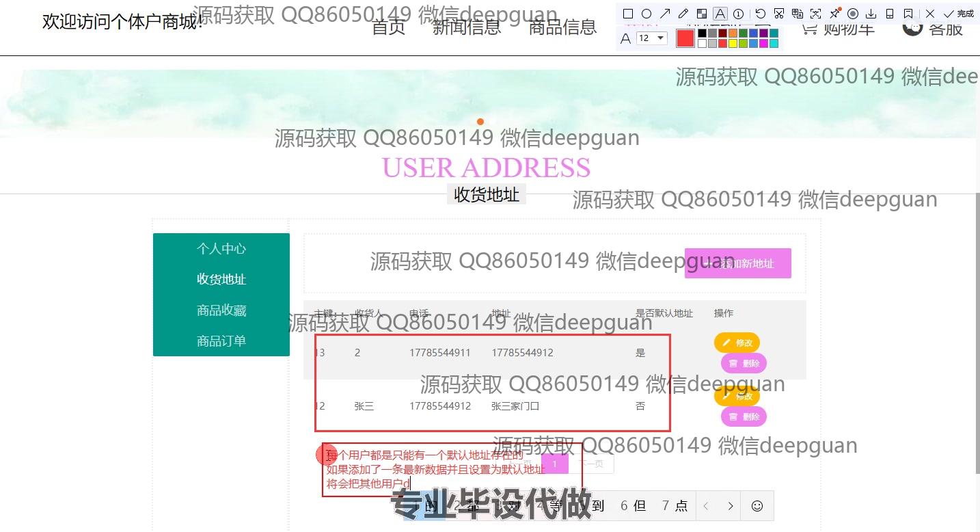Open 个人中心 in the sidebar

click(221, 249)
